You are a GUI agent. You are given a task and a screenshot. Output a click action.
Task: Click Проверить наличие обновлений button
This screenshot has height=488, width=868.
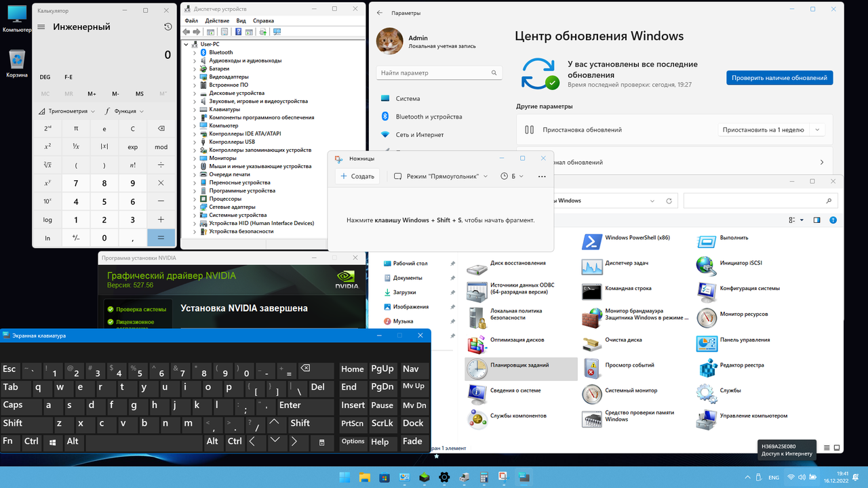pos(779,77)
